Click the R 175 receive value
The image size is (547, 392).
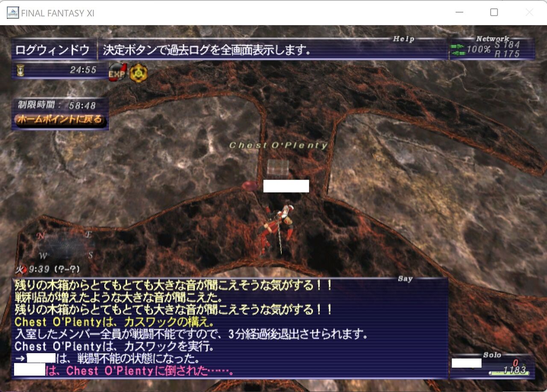coord(507,54)
